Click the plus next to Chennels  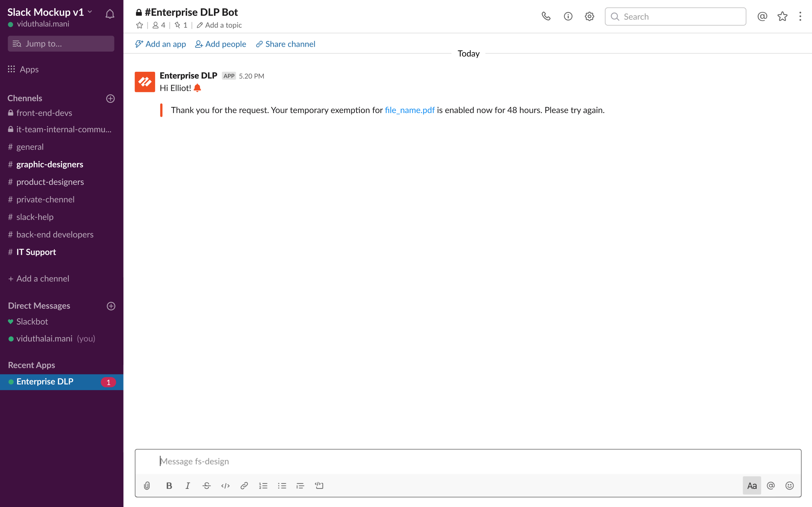110,98
